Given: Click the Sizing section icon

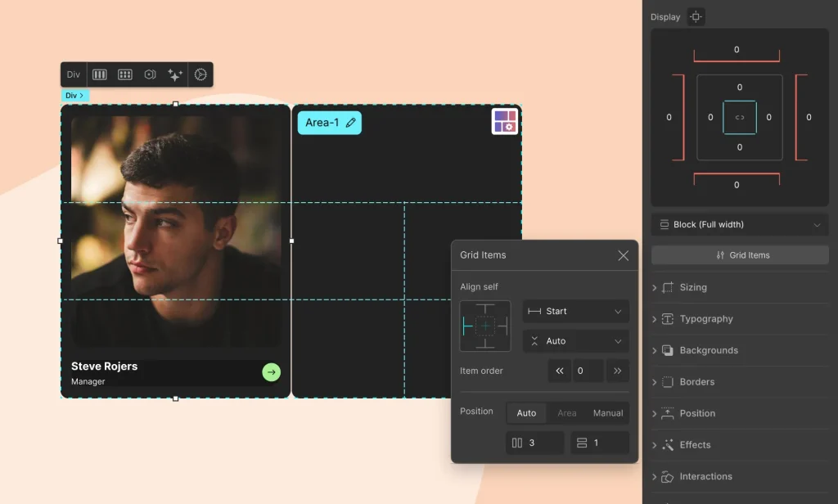Looking at the screenshot, I should click(668, 287).
